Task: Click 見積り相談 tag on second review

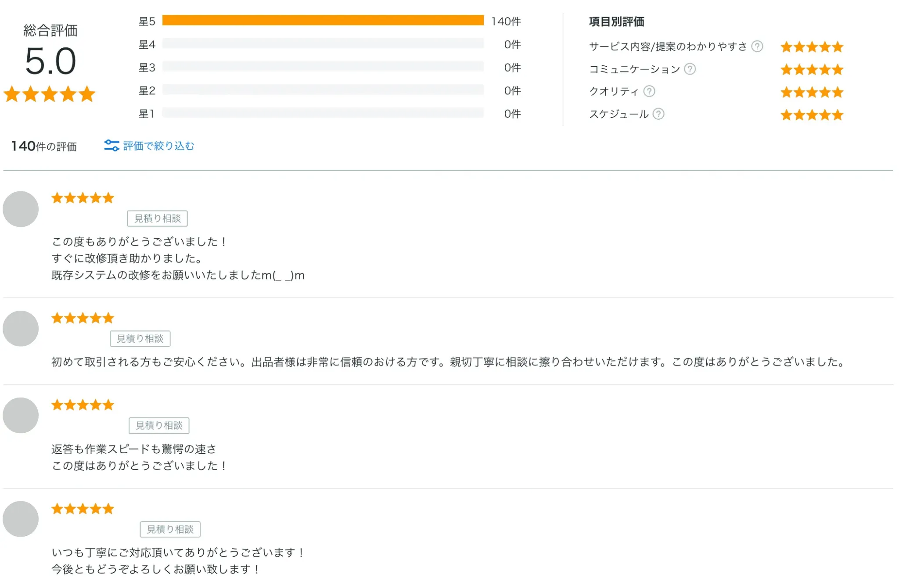Action: pyautogui.click(x=140, y=339)
